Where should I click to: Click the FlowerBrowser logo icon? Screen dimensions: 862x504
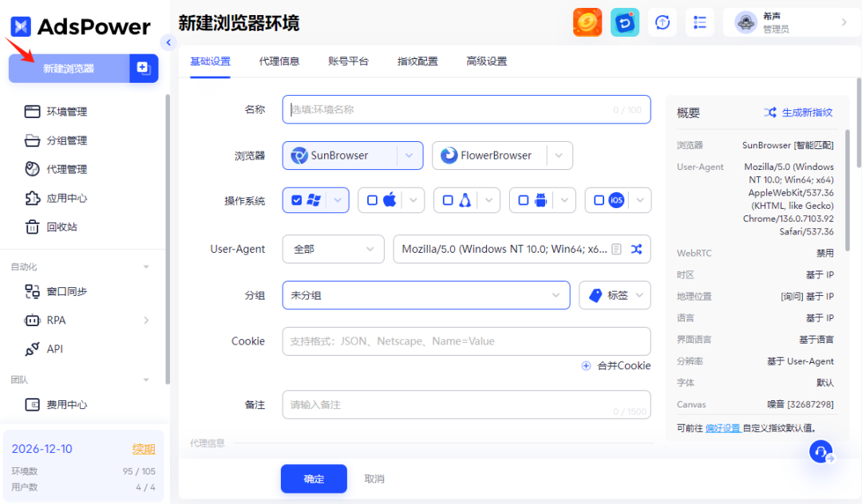pyautogui.click(x=449, y=156)
